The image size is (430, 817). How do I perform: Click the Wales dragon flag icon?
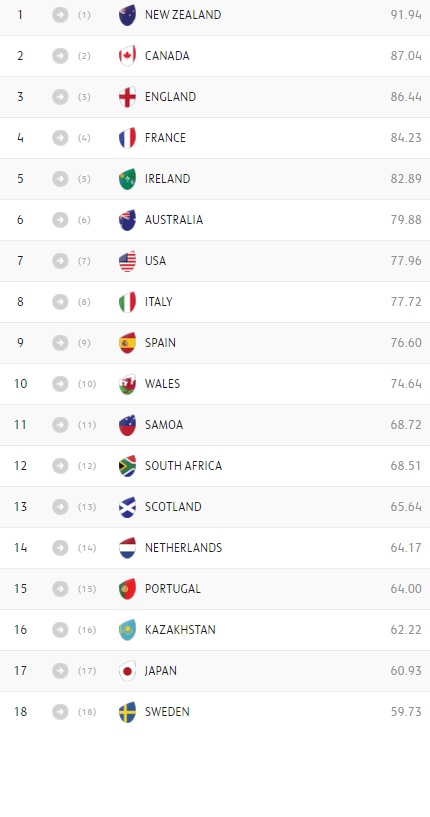click(127, 384)
